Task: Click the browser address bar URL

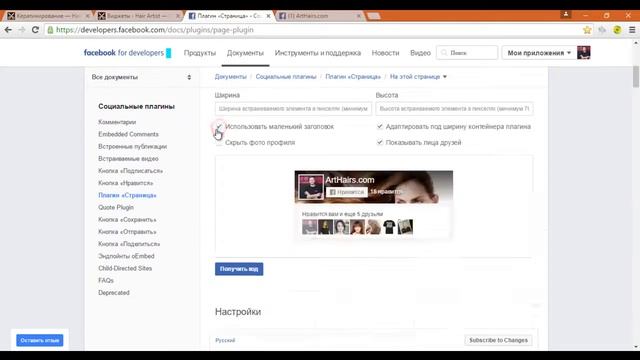Action: click(x=154, y=30)
